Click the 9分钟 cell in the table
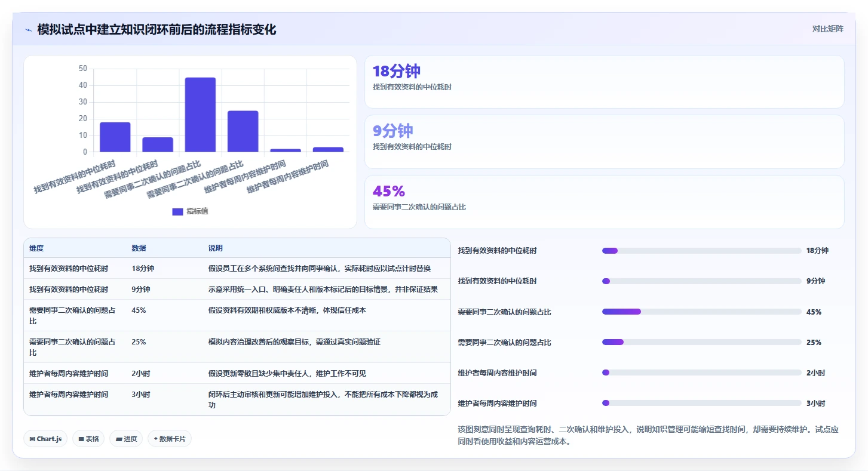 point(141,290)
